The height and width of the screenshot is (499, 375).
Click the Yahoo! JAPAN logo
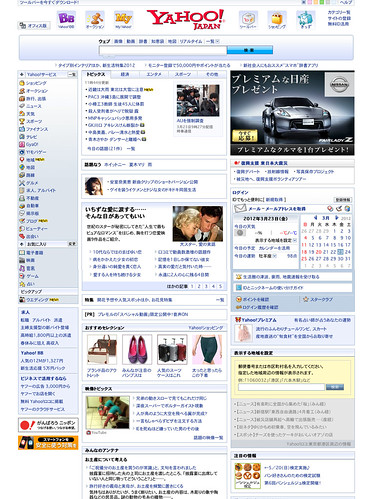[185, 19]
